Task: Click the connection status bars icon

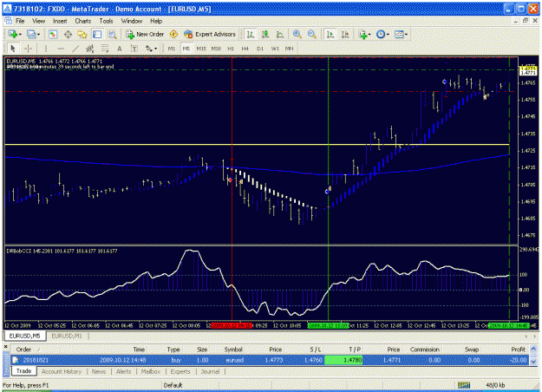Action: click(464, 385)
